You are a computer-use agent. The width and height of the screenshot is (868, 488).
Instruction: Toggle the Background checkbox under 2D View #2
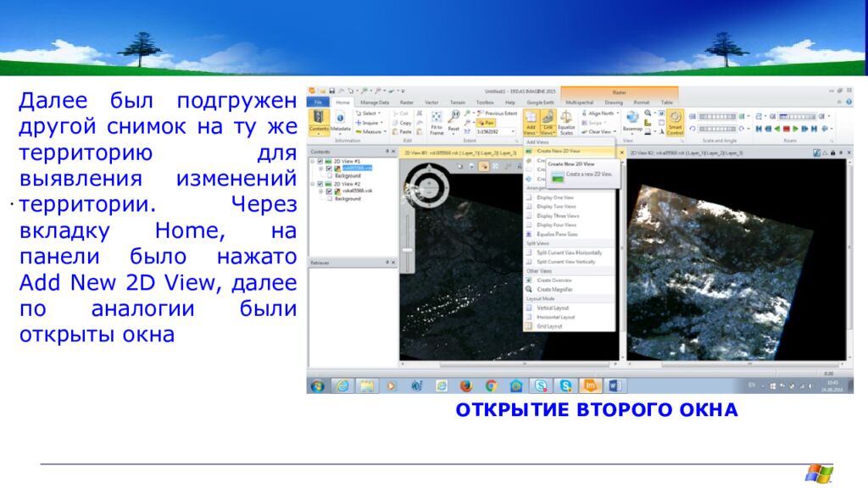[330, 199]
